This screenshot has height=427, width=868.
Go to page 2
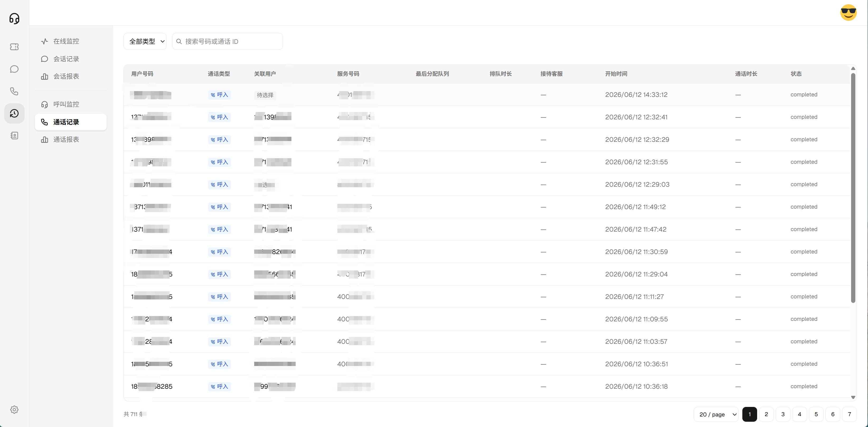coord(766,414)
